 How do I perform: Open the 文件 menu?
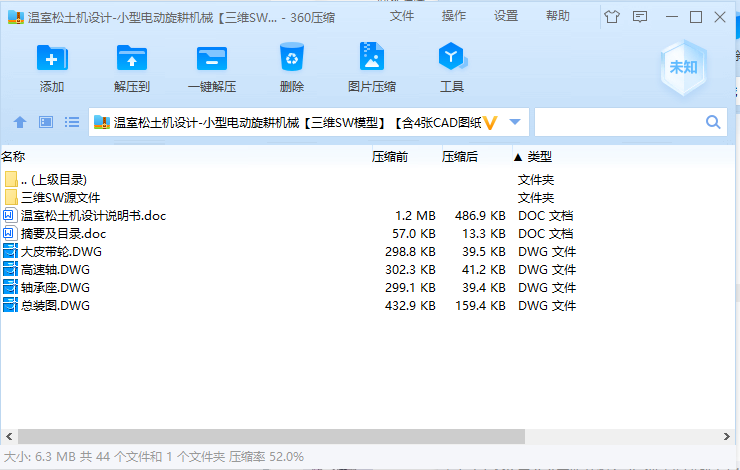(402, 16)
